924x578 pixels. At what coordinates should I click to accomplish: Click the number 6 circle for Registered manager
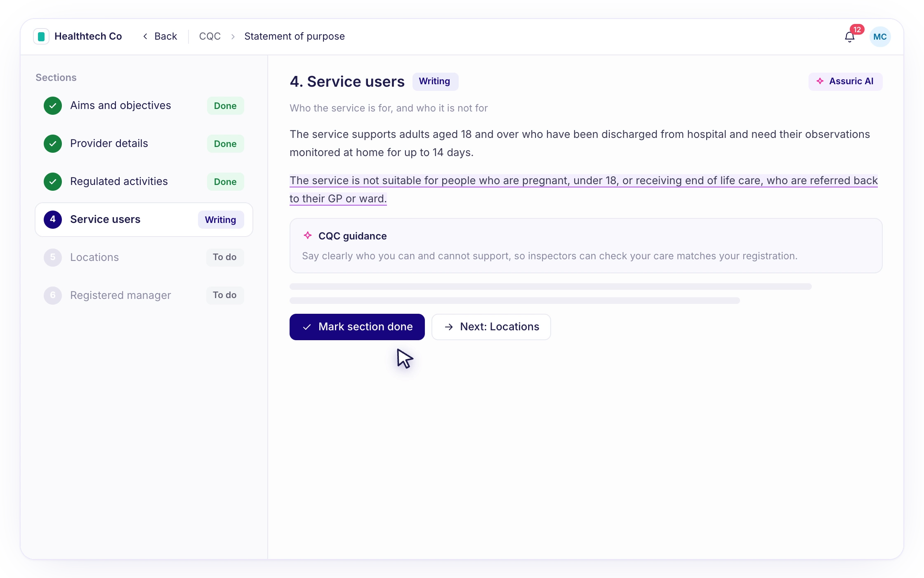[x=53, y=296]
